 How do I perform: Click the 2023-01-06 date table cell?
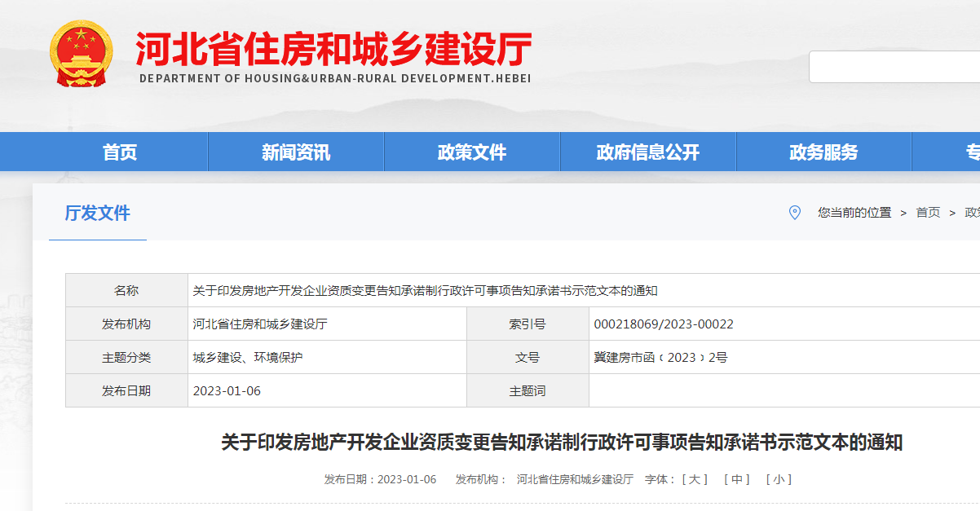click(x=227, y=391)
